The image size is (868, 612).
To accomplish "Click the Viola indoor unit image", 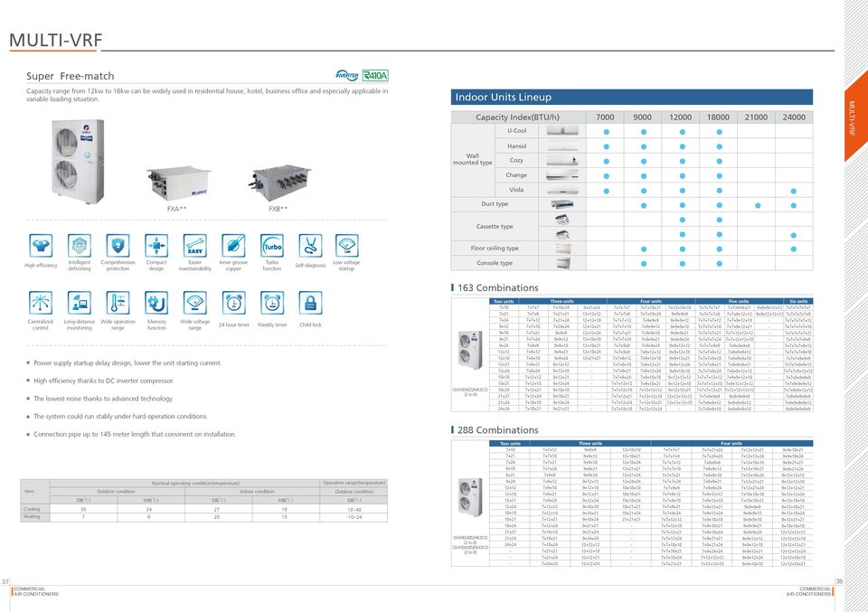I will pyautogui.click(x=562, y=191).
